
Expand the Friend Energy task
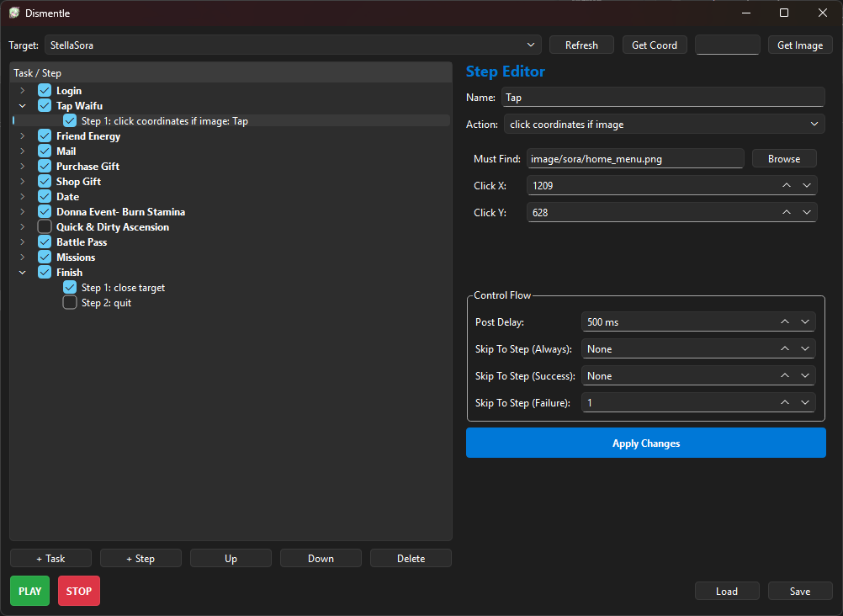[x=23, y=136]
